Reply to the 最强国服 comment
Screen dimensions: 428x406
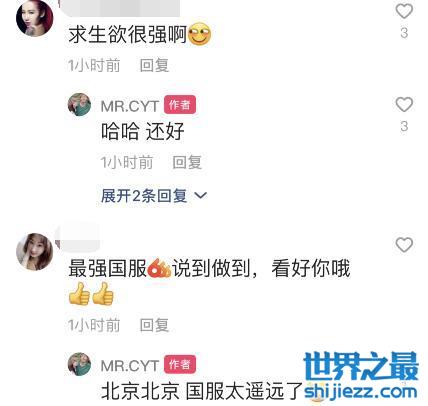pos(154,325)
